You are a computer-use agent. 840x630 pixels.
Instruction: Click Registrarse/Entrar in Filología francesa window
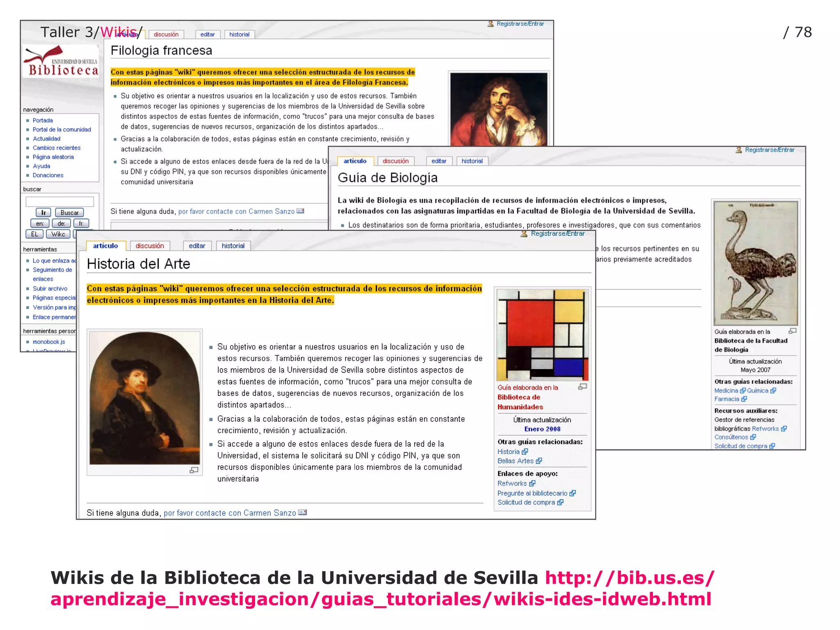tap(520, 24)
